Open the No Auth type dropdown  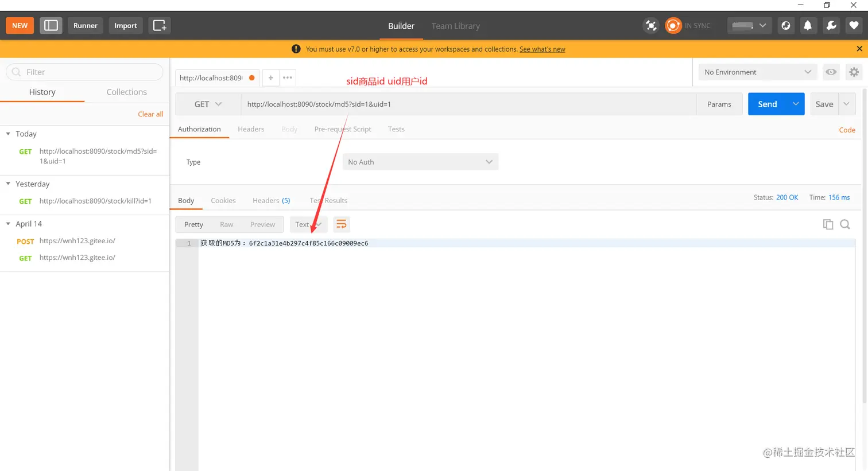pos(420,162)
